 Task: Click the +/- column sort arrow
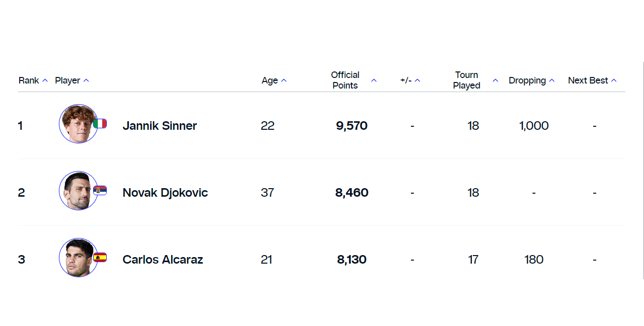[417, 80]
